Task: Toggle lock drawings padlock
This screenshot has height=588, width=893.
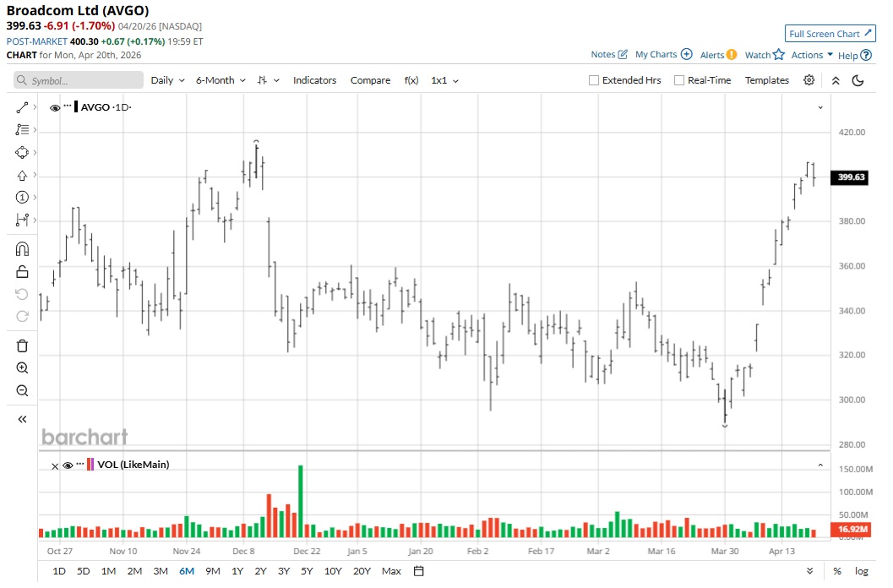Action: pyautogui.click(x=22, y=272)
